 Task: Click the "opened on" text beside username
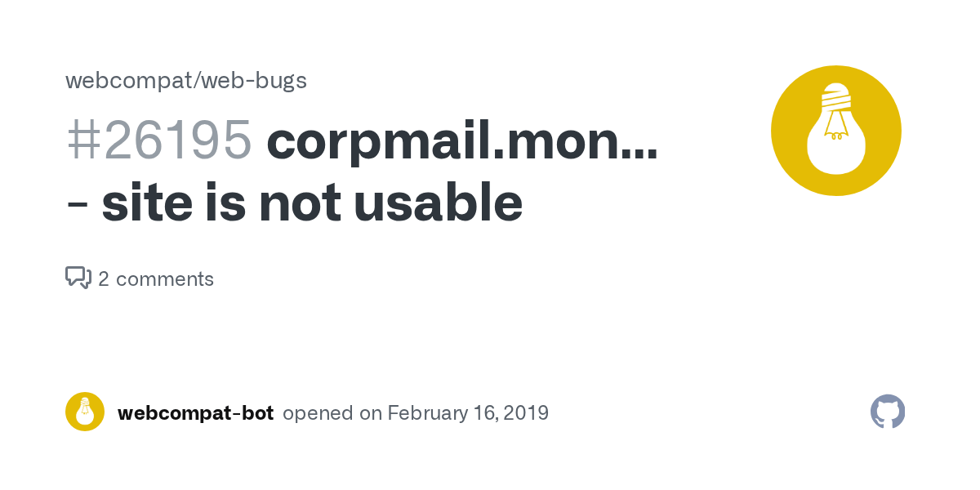[x=332, y=413]
